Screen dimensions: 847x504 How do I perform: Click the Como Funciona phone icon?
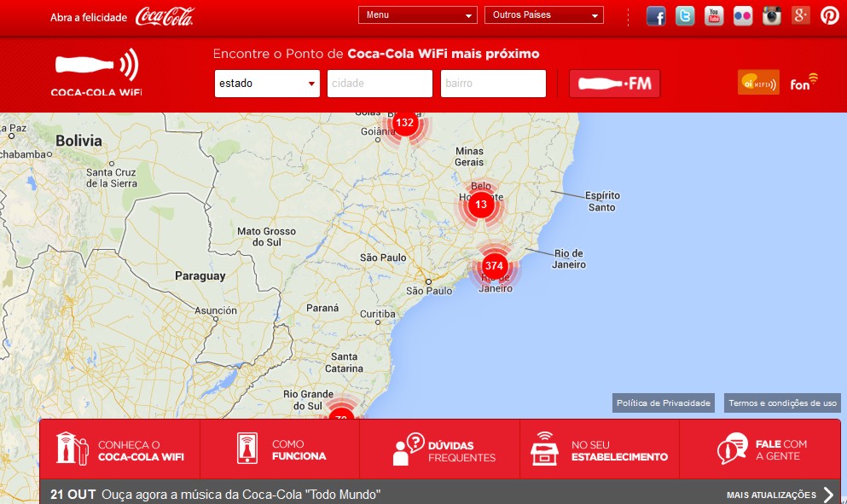247,449
